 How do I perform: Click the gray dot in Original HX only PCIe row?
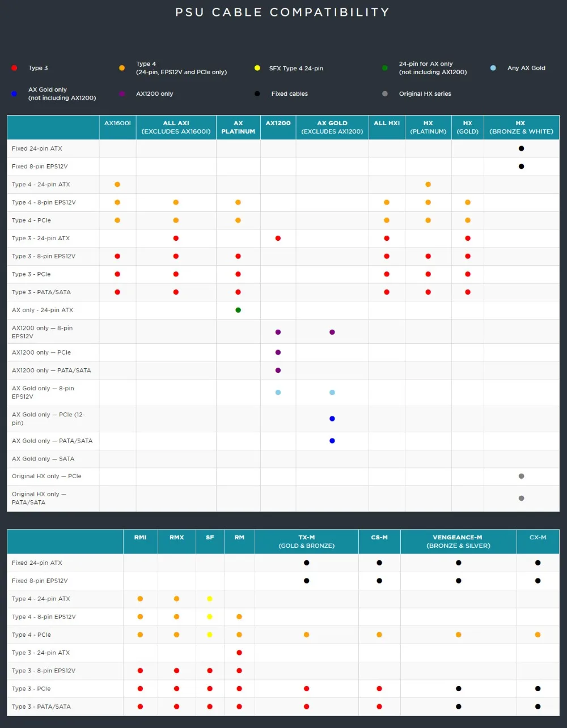(521, 476)
